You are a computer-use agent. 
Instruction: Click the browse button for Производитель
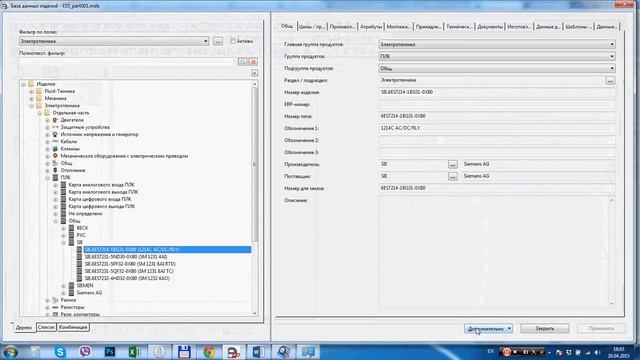point(452,164)
